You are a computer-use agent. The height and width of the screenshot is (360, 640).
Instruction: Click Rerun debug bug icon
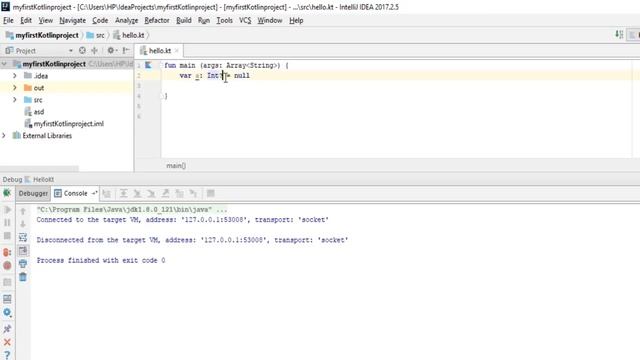click(7, 193)
